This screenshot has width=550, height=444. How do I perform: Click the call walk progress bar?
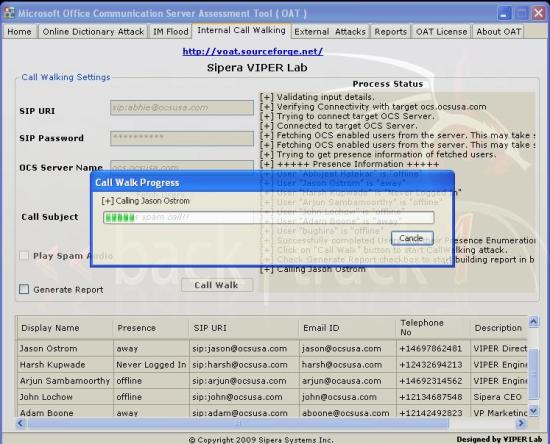point(269,217)
